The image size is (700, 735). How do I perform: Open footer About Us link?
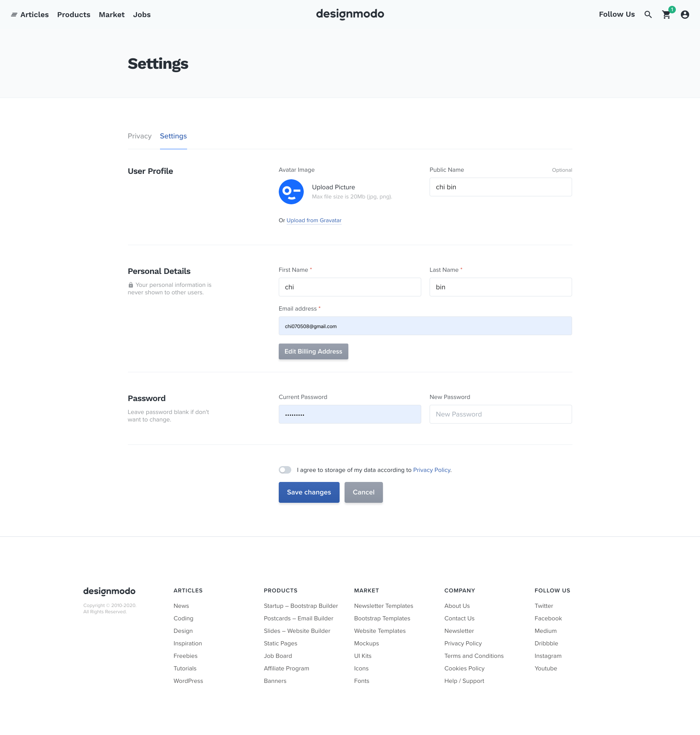point(457,606)
